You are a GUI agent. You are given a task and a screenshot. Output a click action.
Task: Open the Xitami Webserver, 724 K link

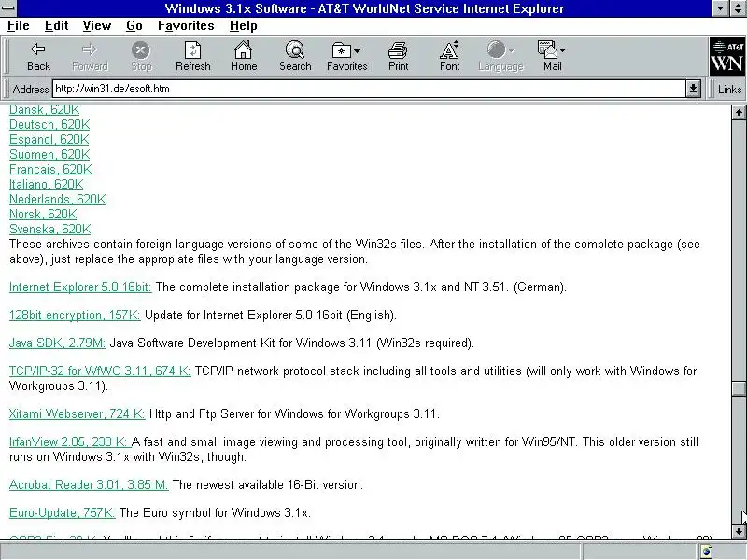(77, 413)
